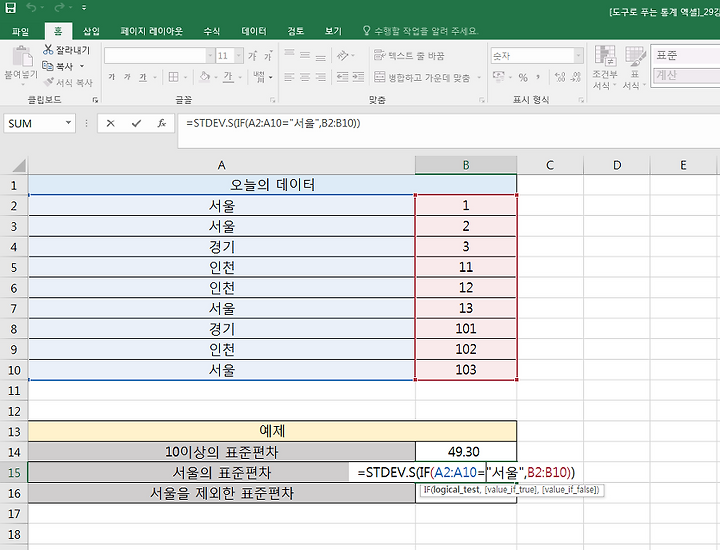Confirm formula entry checkmark
Screen dimensions: 720x550
[136, 123]
